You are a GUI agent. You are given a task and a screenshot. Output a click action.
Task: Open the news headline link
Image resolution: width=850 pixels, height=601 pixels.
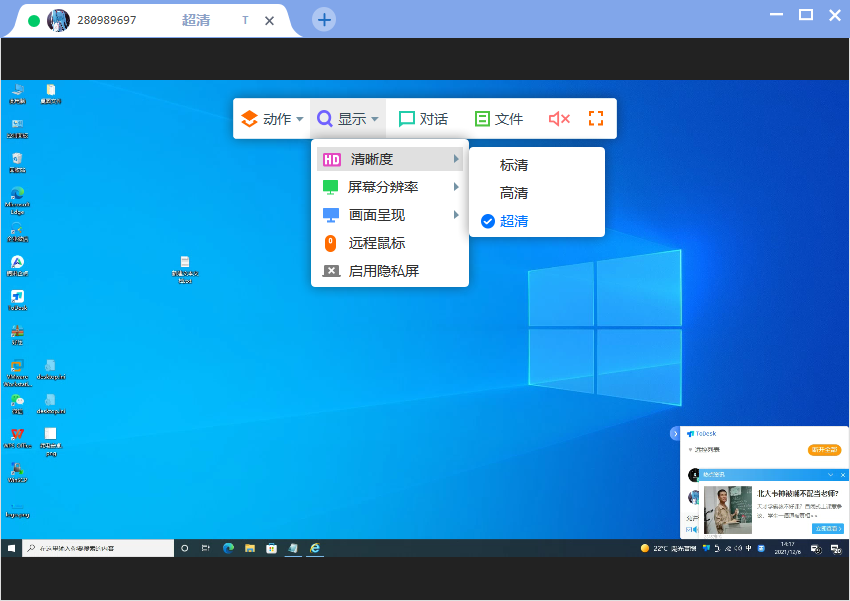coord(797,493)
